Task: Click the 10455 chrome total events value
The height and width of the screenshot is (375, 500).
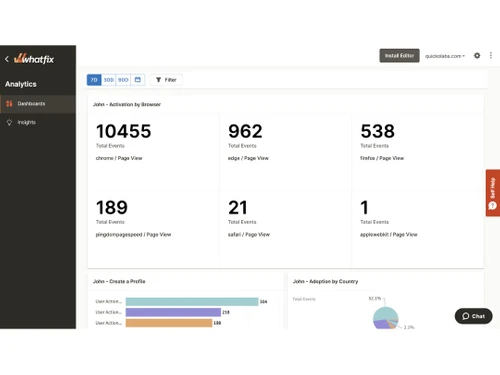Action: click(x=124, y=131)
